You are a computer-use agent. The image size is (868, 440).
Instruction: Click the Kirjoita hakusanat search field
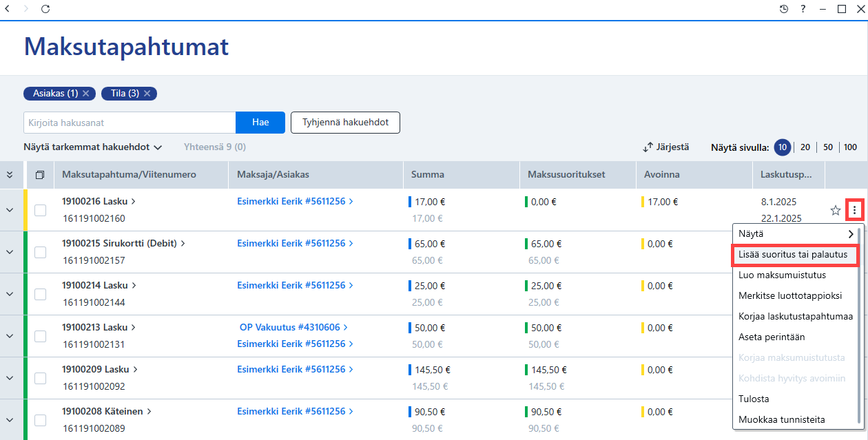click(x=130, y=123)
